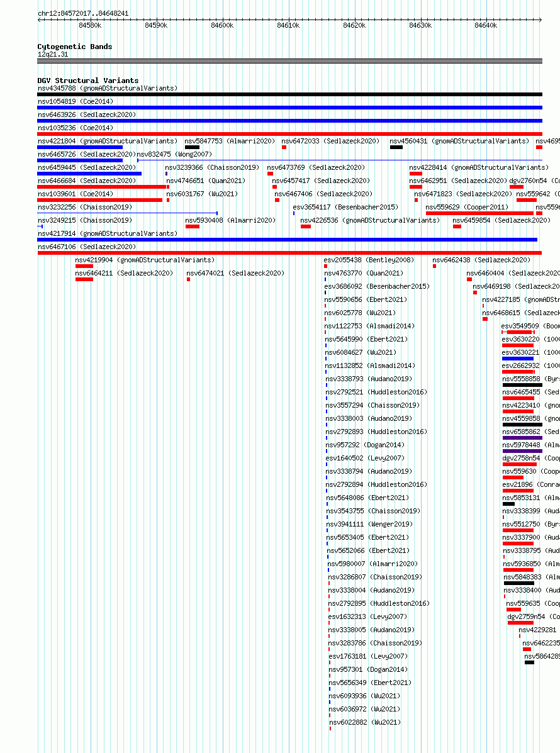Screen dimensions: 560x753
Task: Click the red nsv1035236 variant bar
Action: (x=289, y=134)
